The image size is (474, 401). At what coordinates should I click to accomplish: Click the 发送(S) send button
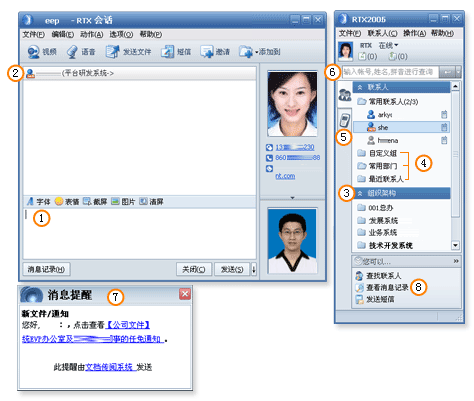[232, 269]
